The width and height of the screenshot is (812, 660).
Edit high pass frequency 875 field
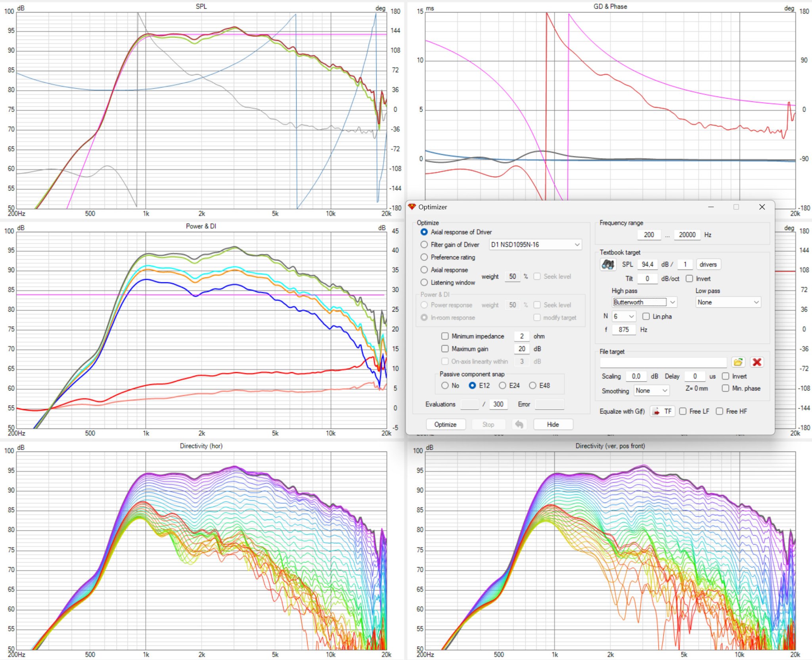pos(624,329)
